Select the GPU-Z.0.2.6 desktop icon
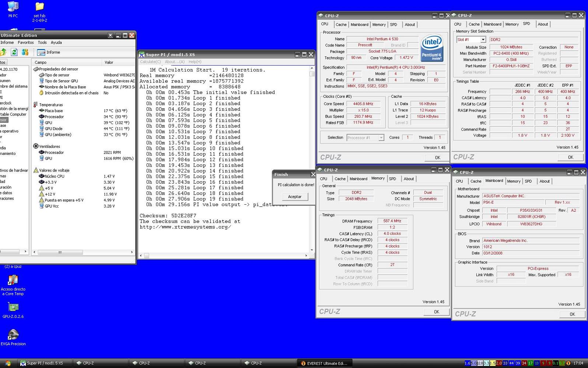 click(x=13, y=310)
